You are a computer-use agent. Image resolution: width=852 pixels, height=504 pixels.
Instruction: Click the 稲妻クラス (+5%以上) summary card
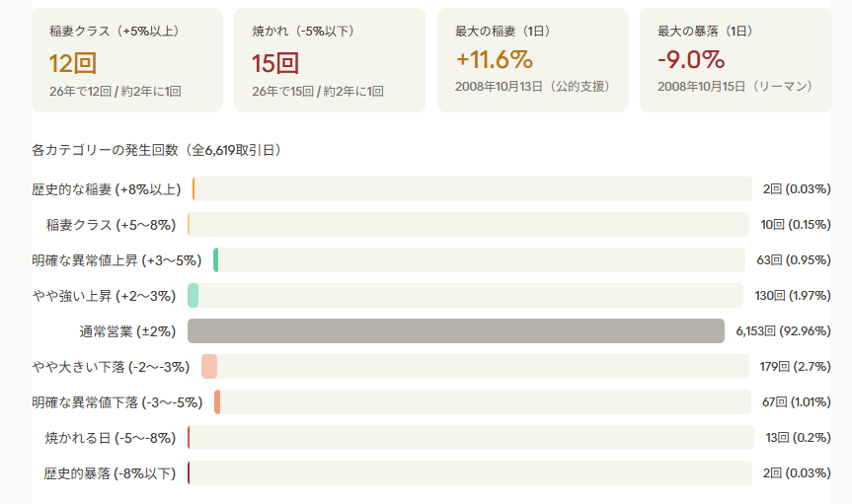[x=124, y=59]
